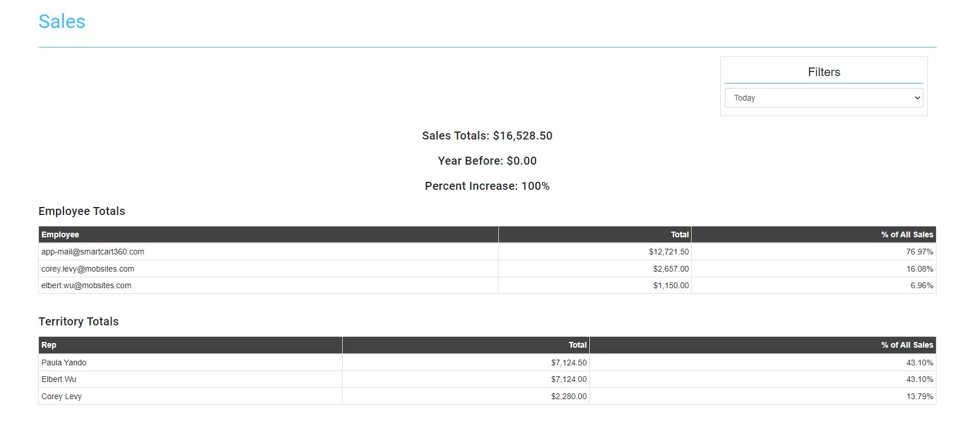The image size is (980, 434).
Task: Click the Rep column header
Action: click(49, 345)
